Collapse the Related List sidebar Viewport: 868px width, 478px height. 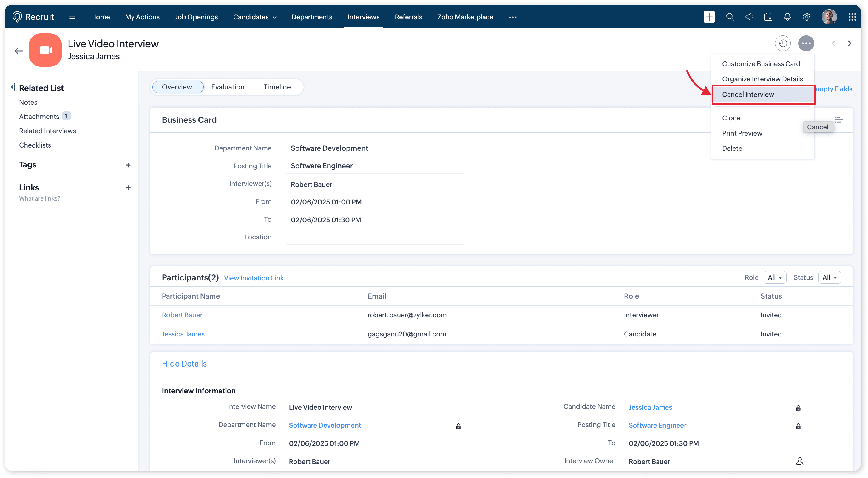point(13,87)
